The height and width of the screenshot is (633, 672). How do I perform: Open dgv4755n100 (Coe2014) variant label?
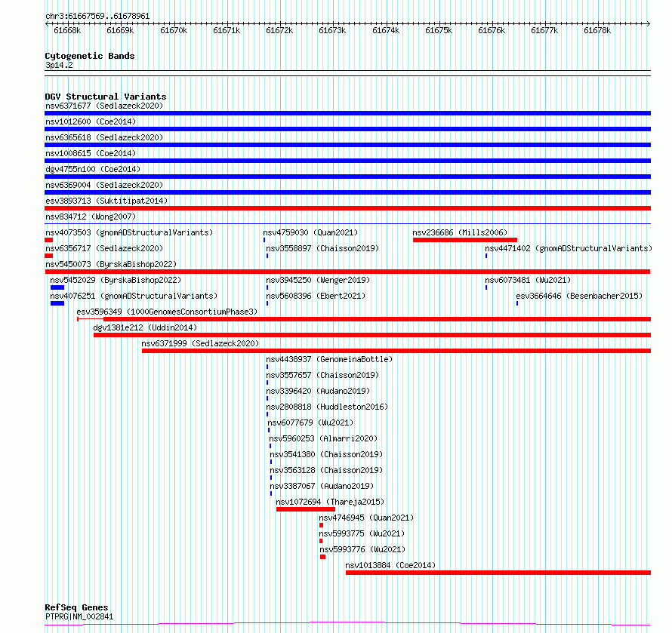tap(93, 169)
